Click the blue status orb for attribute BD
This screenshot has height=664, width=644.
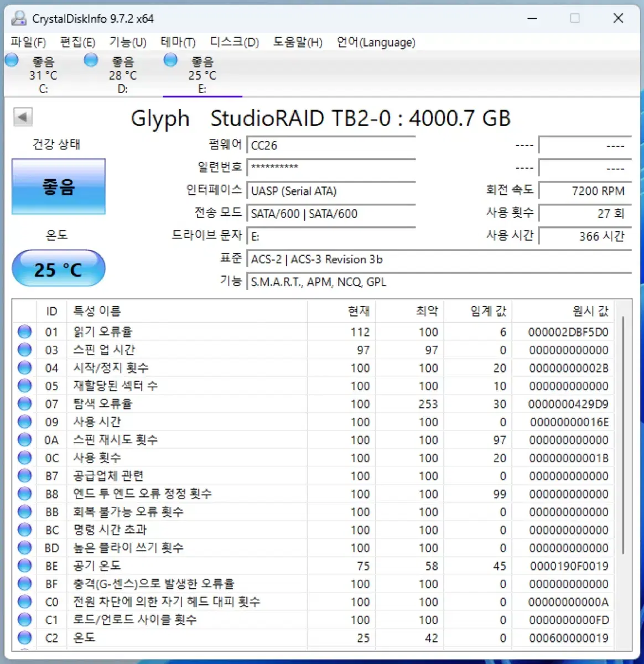coord(24,548)
